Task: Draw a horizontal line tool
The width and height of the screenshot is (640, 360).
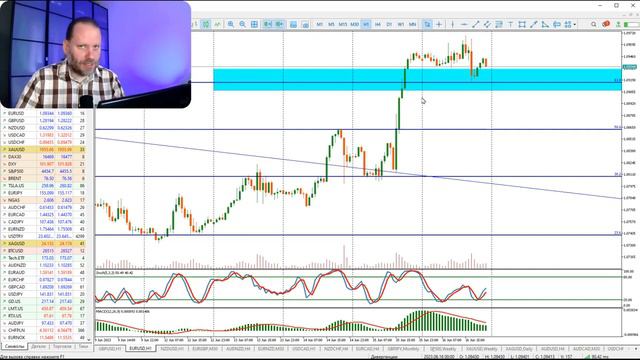Action: point(464,24)
